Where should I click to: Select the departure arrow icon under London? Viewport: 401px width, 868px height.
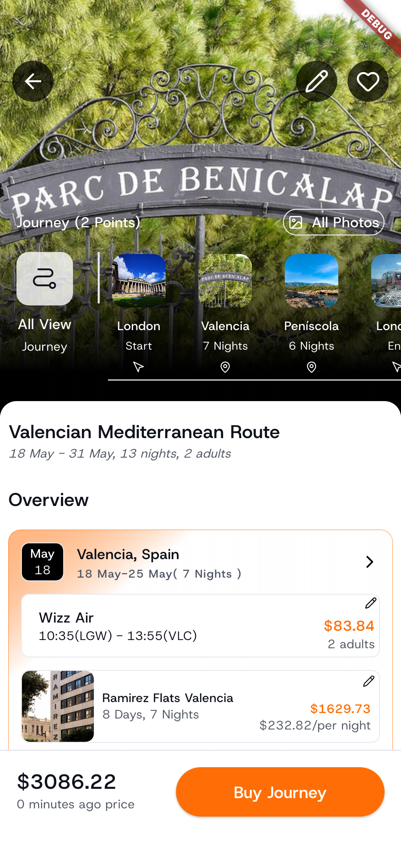[138, 367]
